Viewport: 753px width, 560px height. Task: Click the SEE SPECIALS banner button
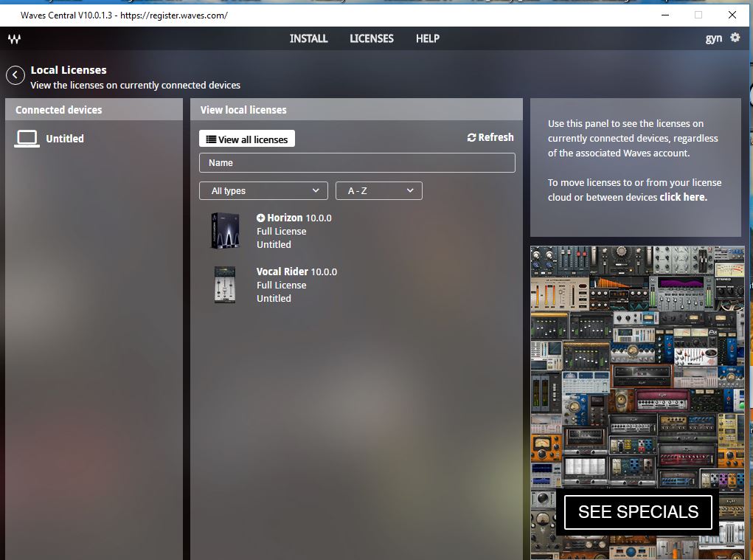(638, 512)
